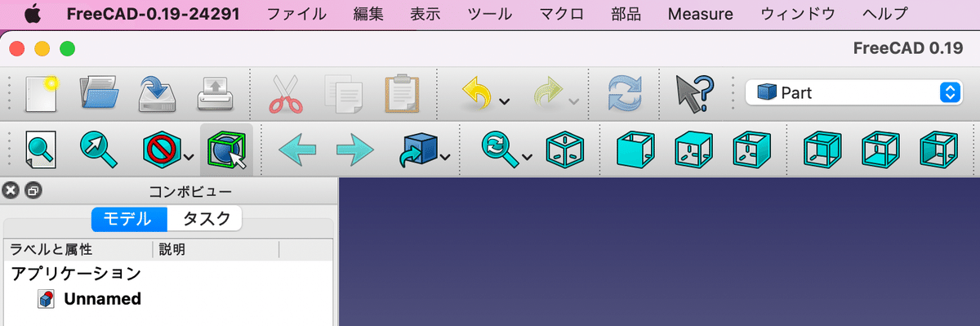Open a file with the folder icon
This screenshot has height=326, width=980.
pos(99,93)
